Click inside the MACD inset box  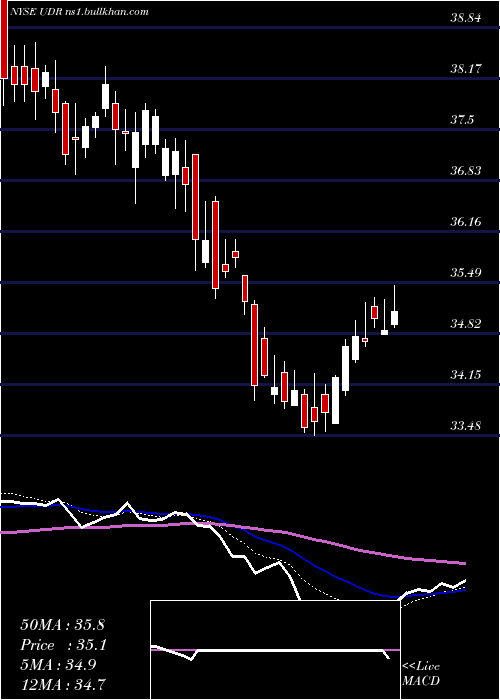[x=275, y=650]
